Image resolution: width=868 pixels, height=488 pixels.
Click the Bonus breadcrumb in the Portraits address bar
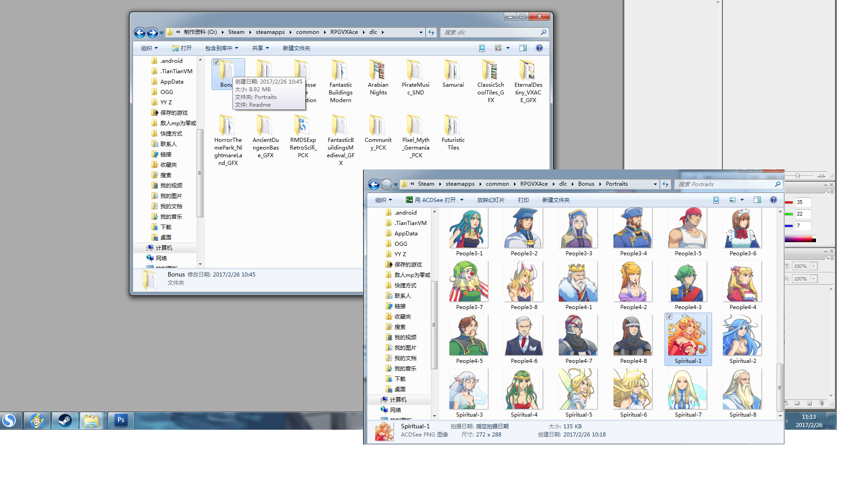pyautogui.click(x=586, y=184)
